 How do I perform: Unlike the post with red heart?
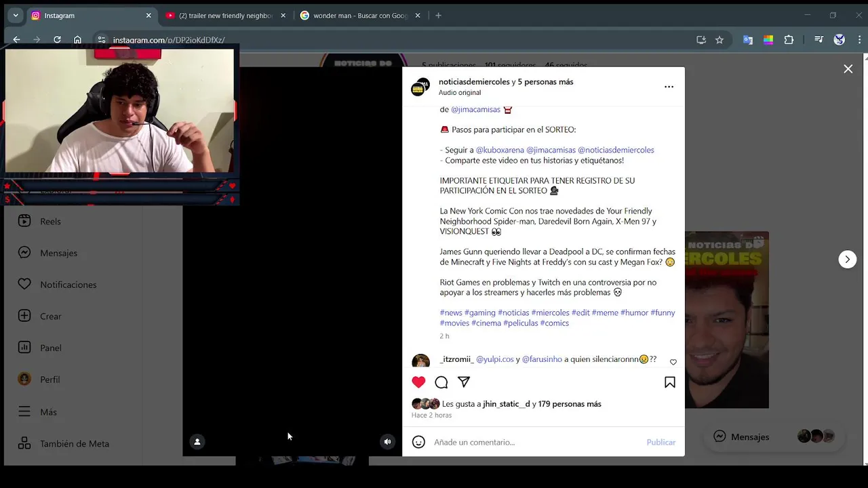click(x=418, y=382)
